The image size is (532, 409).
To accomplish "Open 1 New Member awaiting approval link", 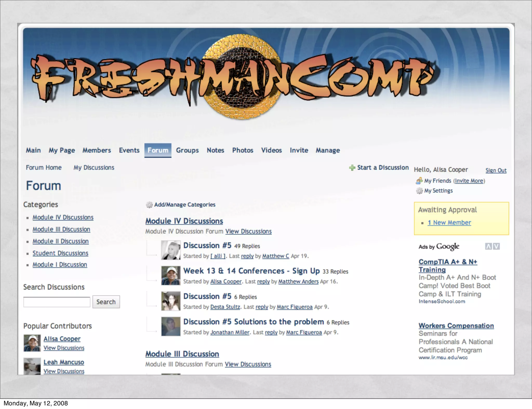I will tap(449, 223).
